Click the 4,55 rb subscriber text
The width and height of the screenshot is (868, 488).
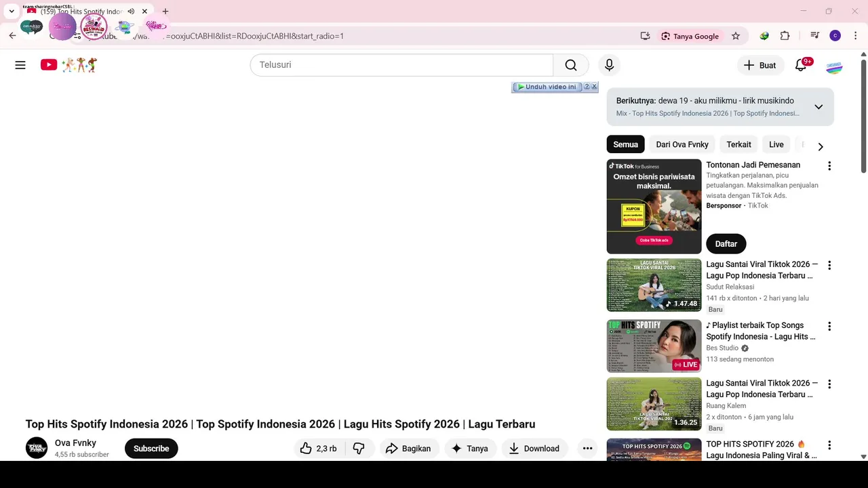point(82,455)
